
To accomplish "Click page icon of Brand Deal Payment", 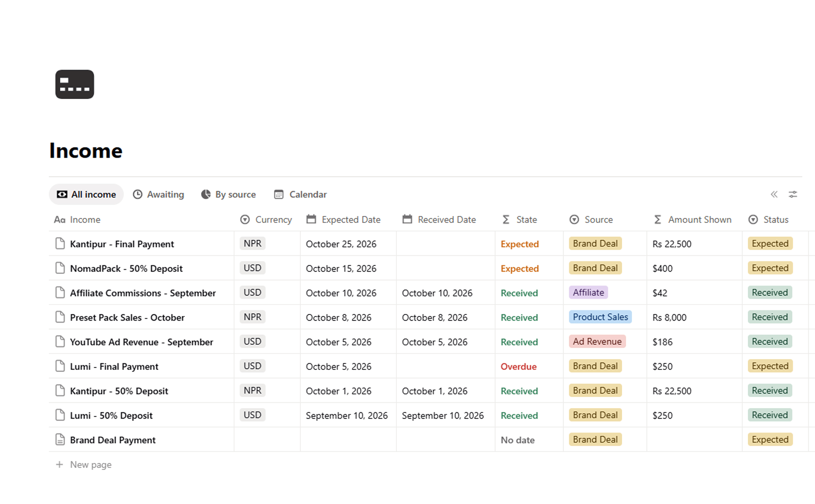I will coord(60,439).
